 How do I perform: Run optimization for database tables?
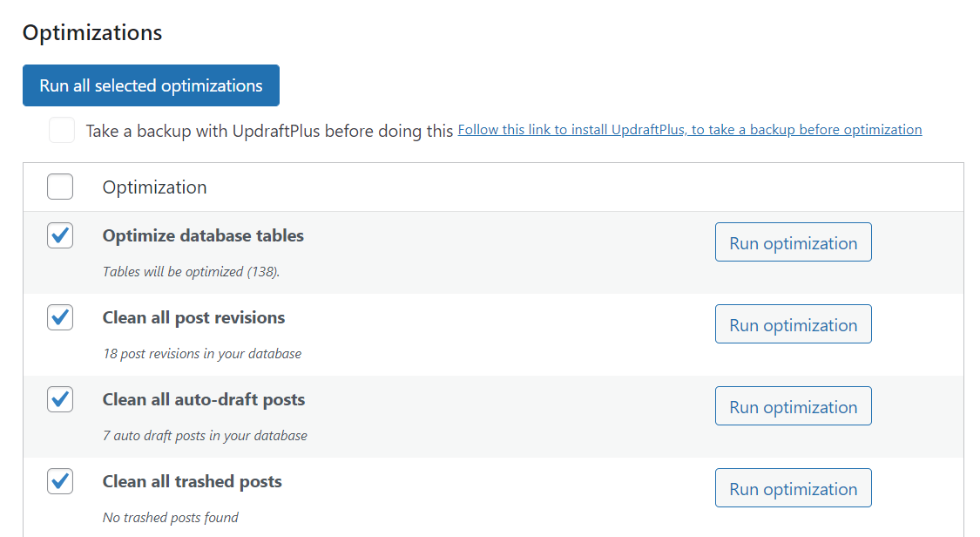[793, 241]
